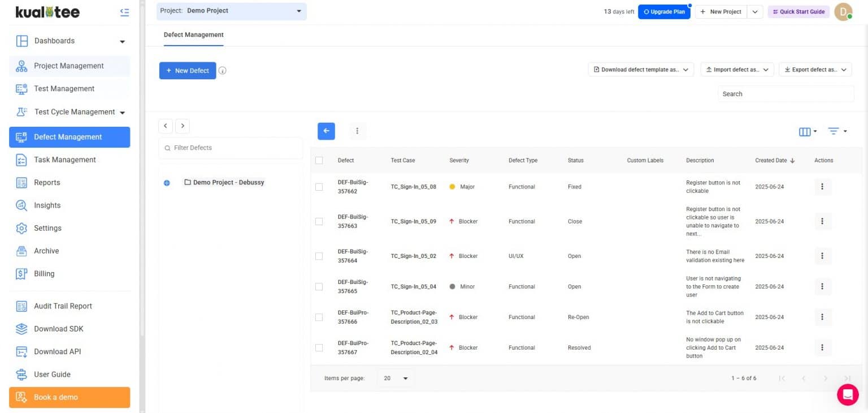The width and height of the screenshot is (868, 413).
Task: Go to Reports in the sidebar
Action: coord(47,183)
